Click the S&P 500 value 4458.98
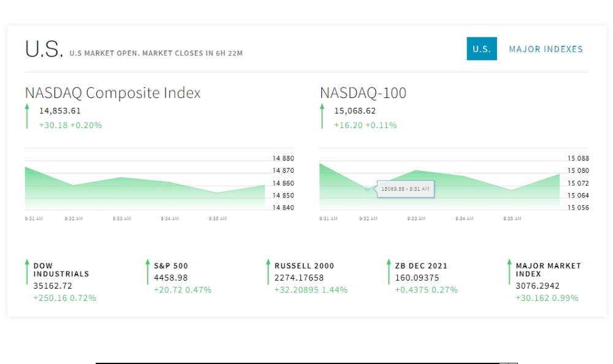 [171, 278]
